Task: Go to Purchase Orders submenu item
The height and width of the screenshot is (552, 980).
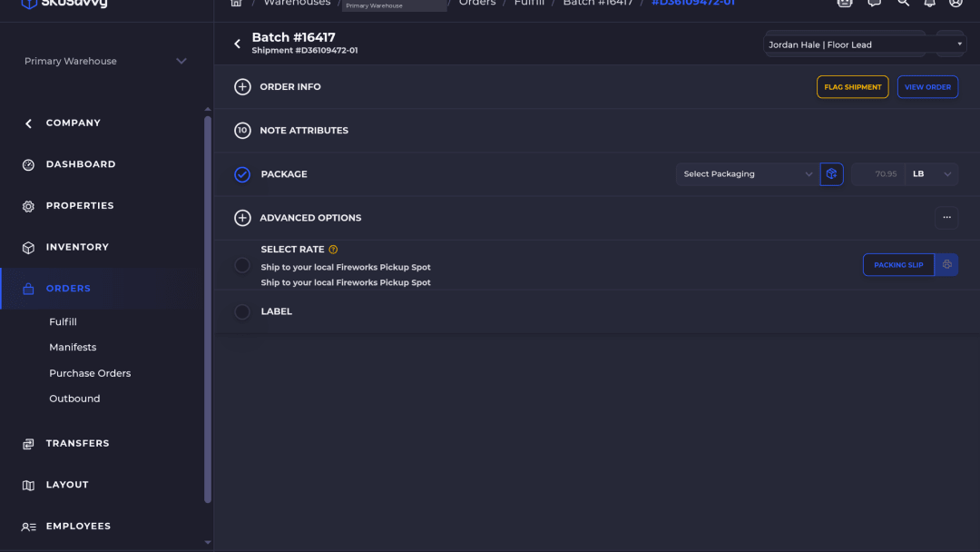Action: pyautogui.click(x=90, y=373)
